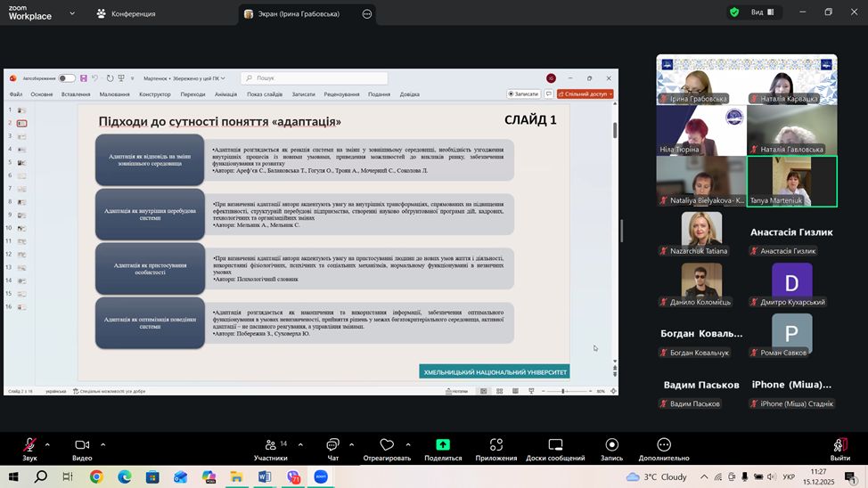Click the green Поделиться share screen button
The height and width of the screenshot is (488, 868).
(443, 448)
